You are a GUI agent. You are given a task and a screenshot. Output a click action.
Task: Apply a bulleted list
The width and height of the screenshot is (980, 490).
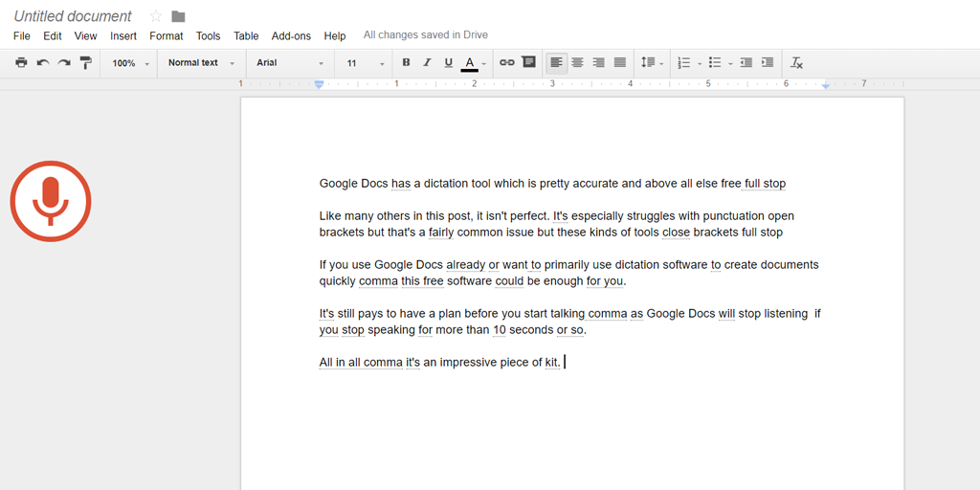click(715, 62)
